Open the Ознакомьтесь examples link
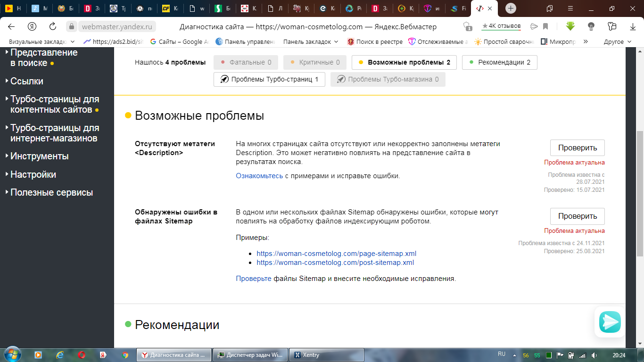Image resolution: width=644 pixels, height=362 pixels. tap(259, 176)
